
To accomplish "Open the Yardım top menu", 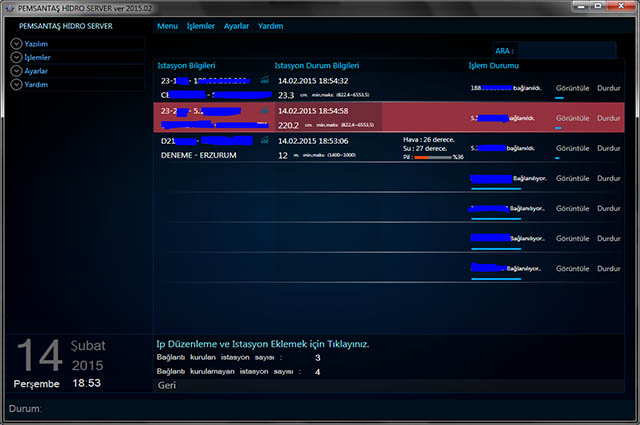I will [x=270, y=26].
